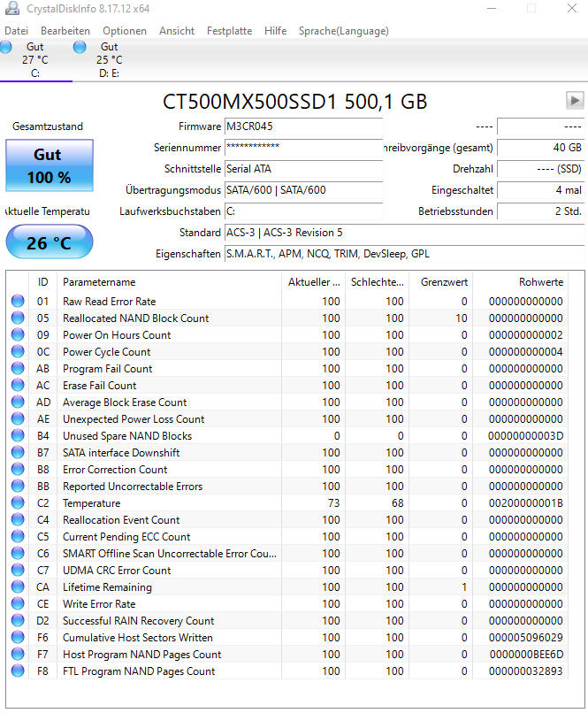The image size is (588, 713).
Task: Click status orb for Unused Spare NAND Blocks
Action: 18,435
